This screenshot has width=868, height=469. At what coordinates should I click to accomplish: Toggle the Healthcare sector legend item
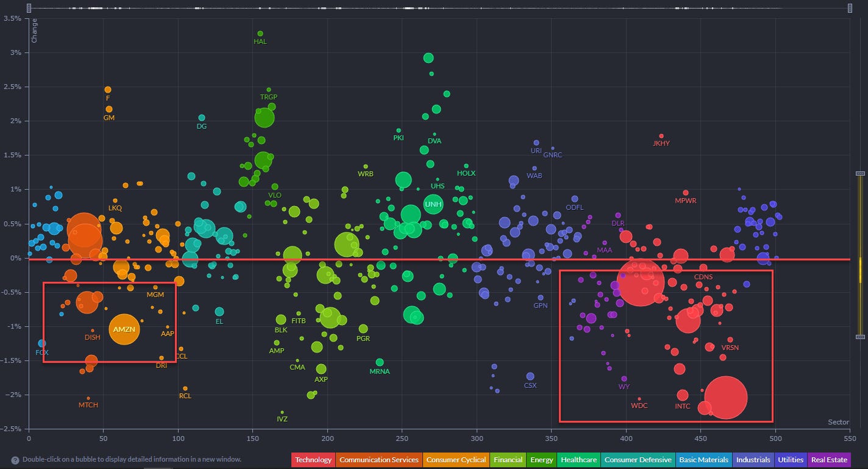(x=578, y=460)
